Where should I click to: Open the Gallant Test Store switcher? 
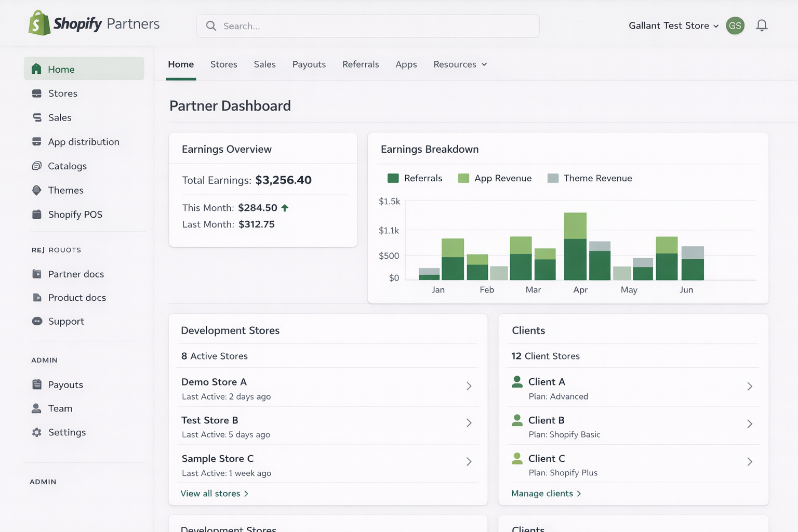(673, 25)
